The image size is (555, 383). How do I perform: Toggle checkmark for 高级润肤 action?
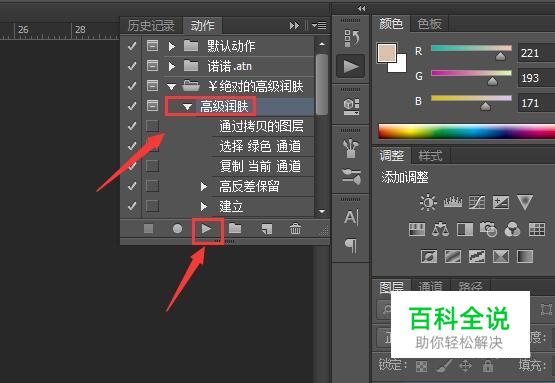[132, 106]
